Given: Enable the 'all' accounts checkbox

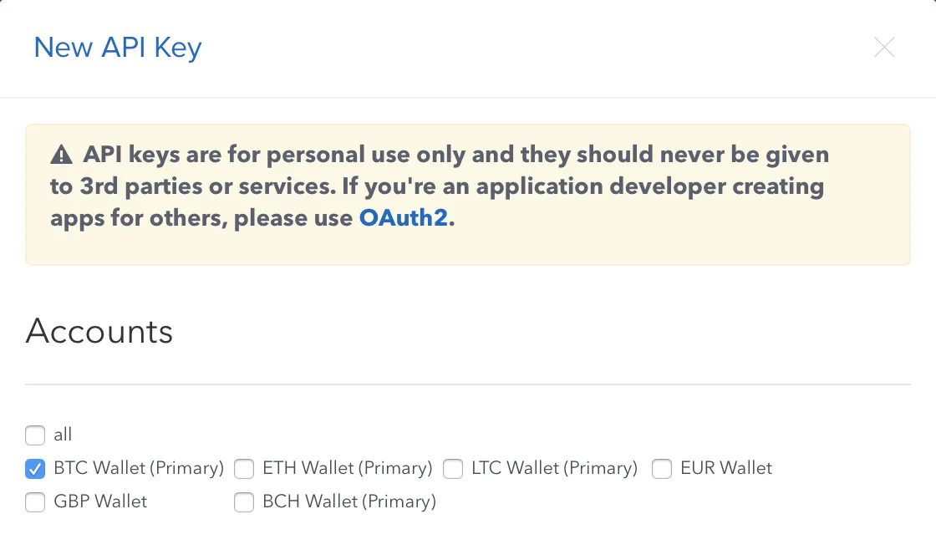Looking at the screenshot, I should (35, 435).
